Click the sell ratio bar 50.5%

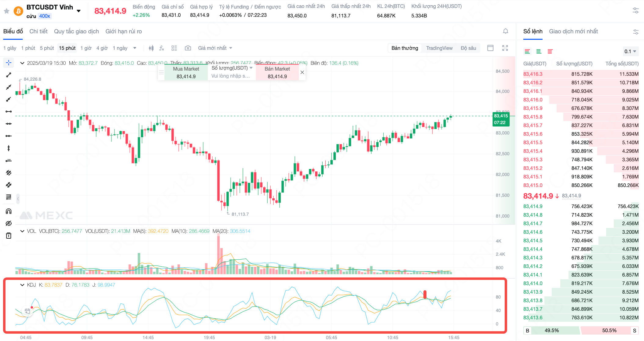[x=609, y=330]
